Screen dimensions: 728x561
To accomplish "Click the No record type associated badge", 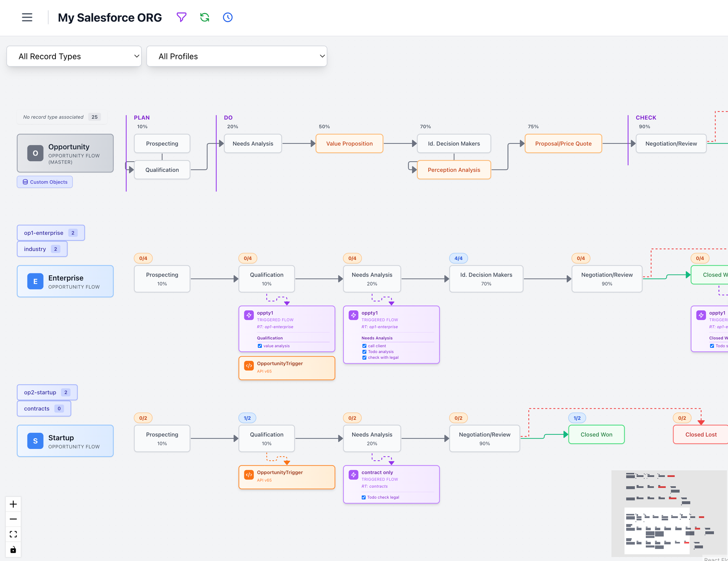I will point(62,117).
